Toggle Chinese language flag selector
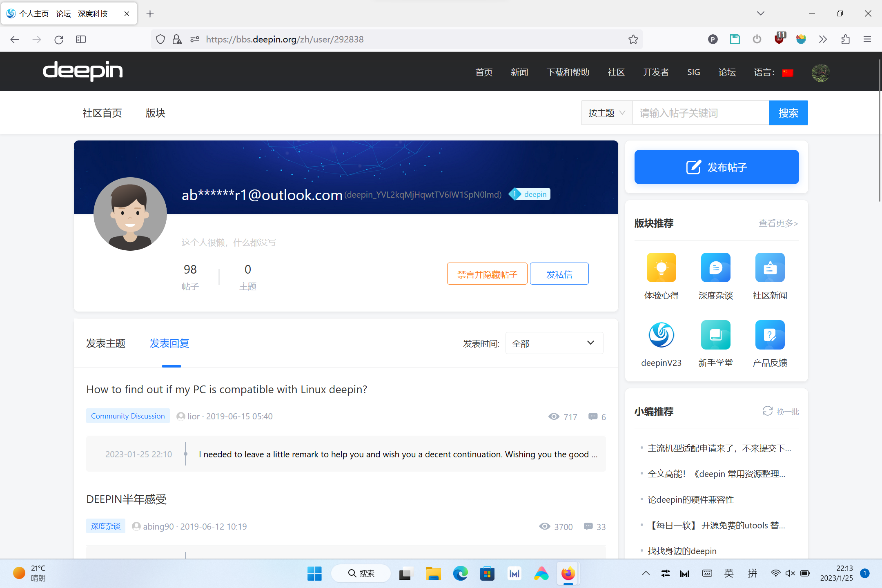 [788, 73]
